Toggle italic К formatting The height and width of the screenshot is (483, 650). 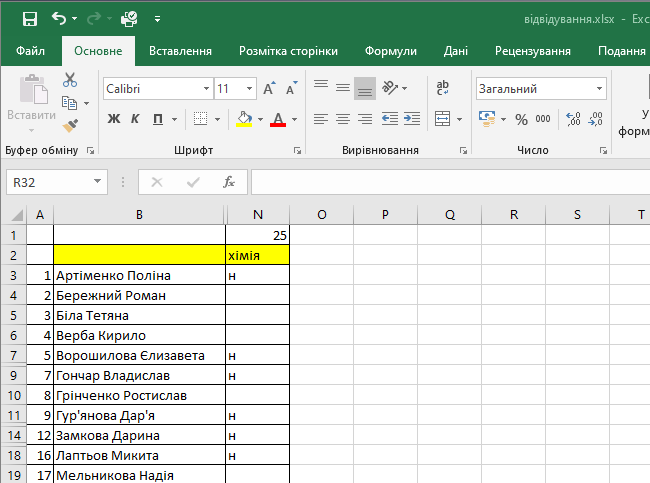tap(135, 119)
